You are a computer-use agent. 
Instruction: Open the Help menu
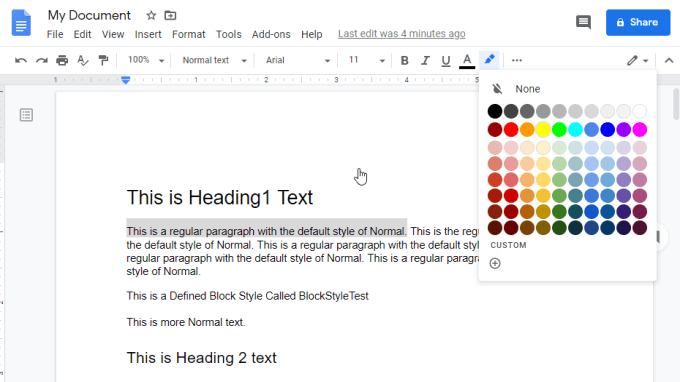(312, 34)
